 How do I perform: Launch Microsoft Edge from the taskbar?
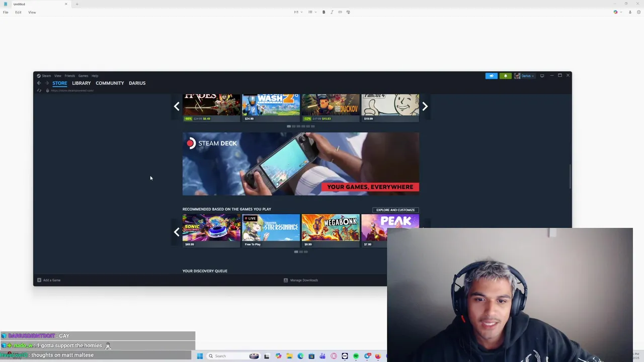click(300, 356)
